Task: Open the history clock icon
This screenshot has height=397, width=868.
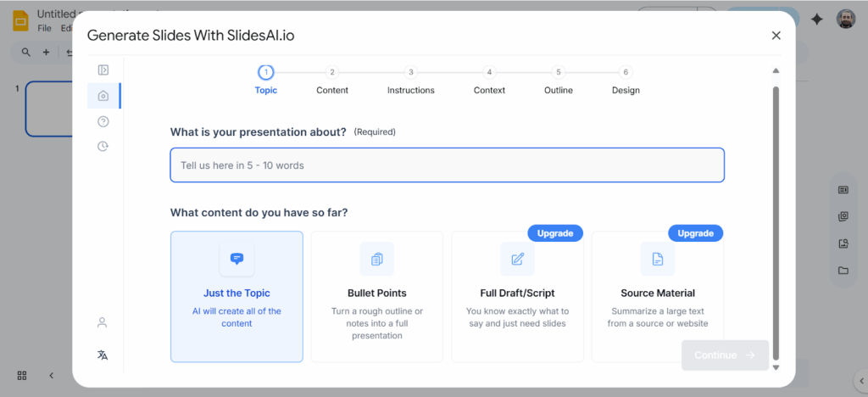Action: [103, 146]
